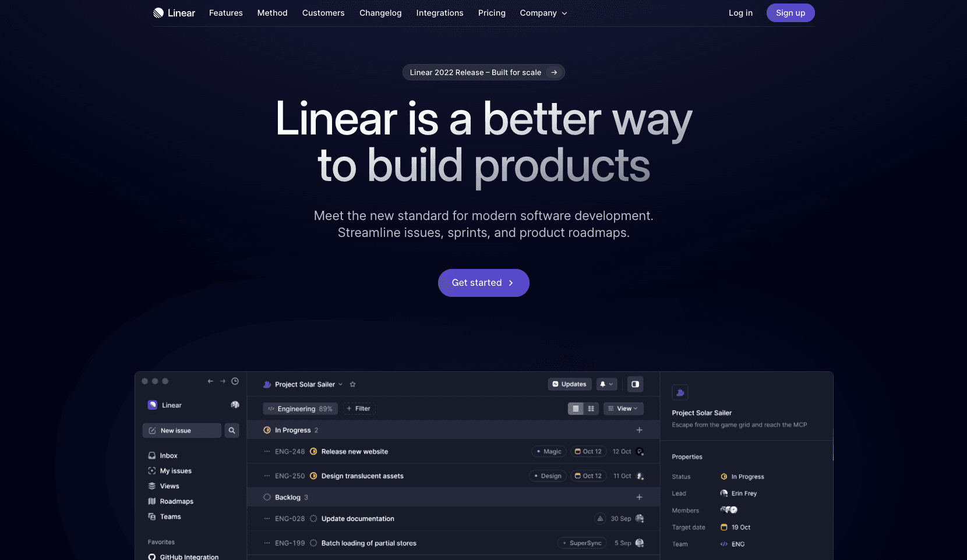Click the forward arrow in the app preview
Image resolution: width=967 pixels, height=560 pixels.
223,381
